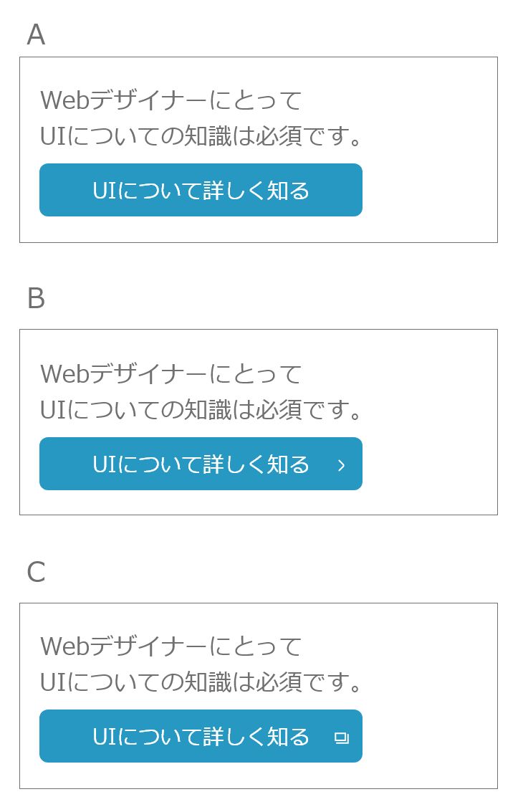This screenshot has width=523, height=812.
Task: Click 'UIについての知識は必須です。' text in panel B
Action: (x=201, y=410)
